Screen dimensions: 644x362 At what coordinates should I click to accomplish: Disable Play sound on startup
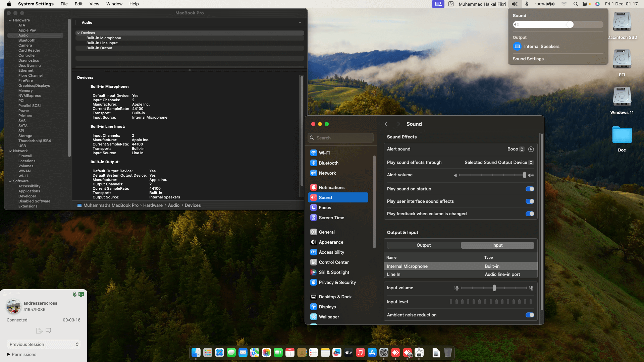click(x=530, y=189)
